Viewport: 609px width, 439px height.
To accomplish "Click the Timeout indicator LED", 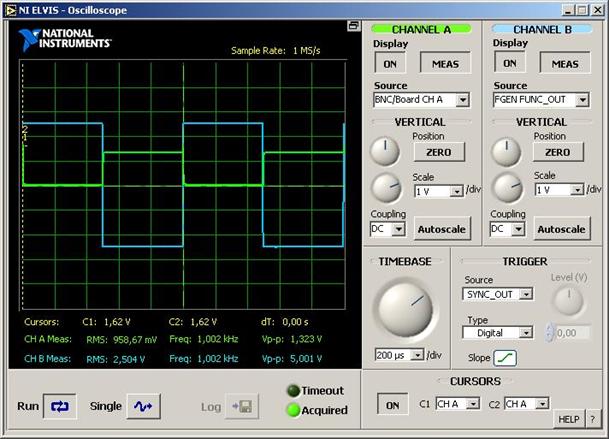I will click(x=293, y=390).
